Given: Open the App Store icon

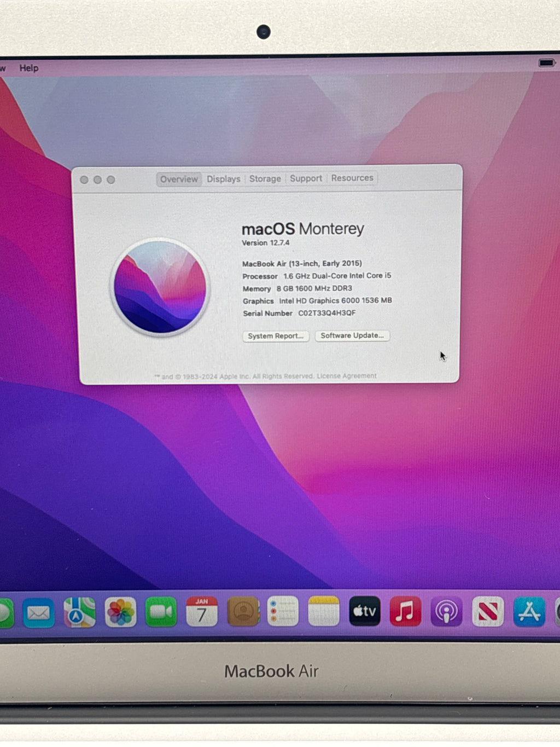Looking at the screenshot, I should (x=529, y=612).
